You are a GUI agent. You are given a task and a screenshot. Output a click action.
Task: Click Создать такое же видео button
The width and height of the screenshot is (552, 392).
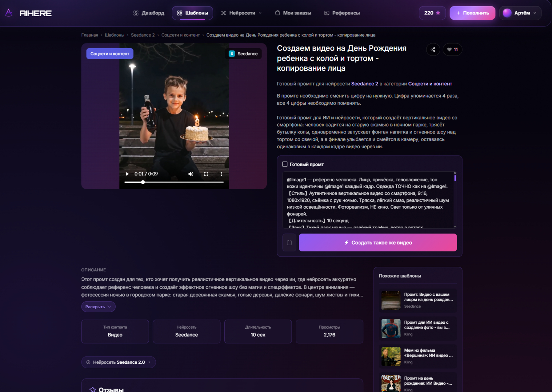[378, 243]
